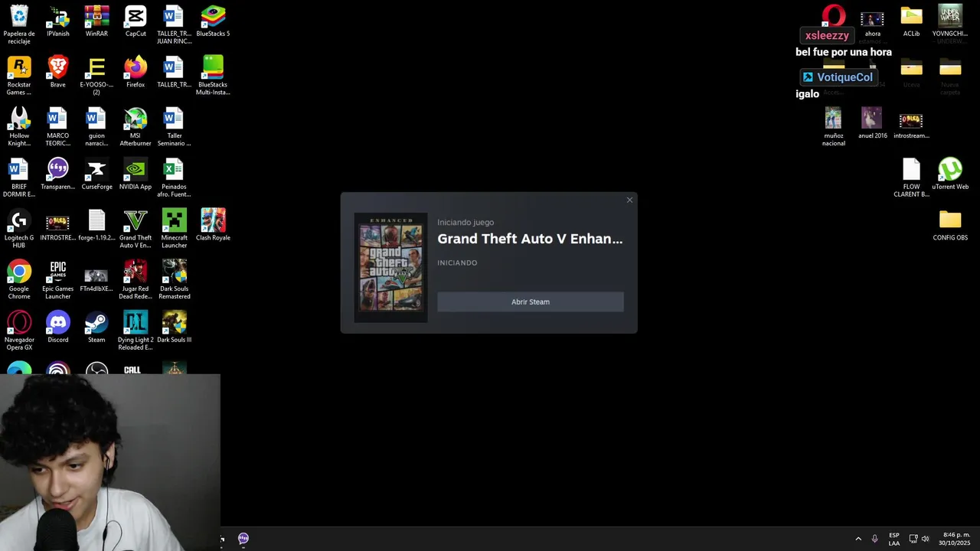
Task: Open the WinRAR desktop icon
Action: pos(96,21)
